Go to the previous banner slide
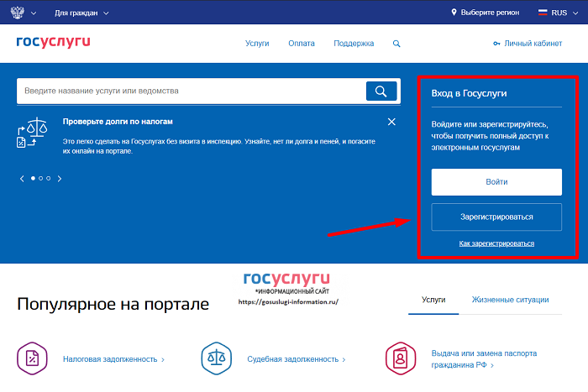This screenshot has width=588, height=392. click(22, 179)
